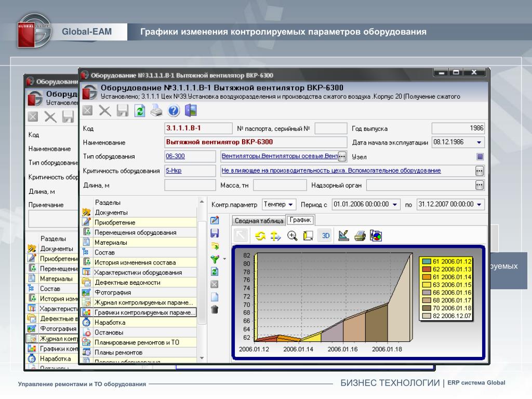
Task: Click the green filter funnel icon
Action: 215,259
